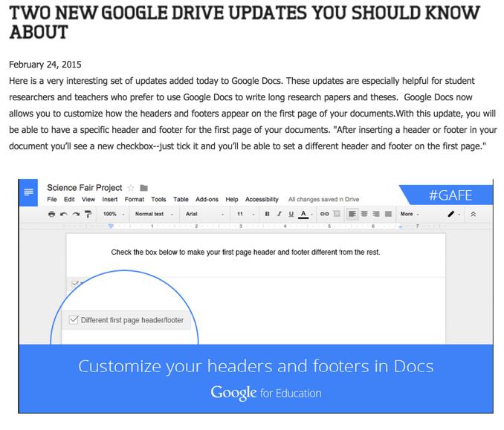
Task: Open the text color picker
Action: (x=303, y=214)
